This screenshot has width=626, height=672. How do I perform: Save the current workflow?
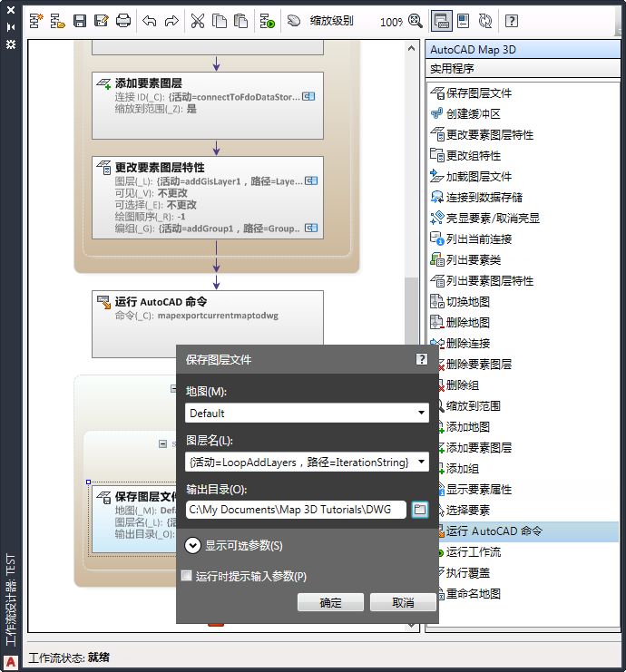[80, 21]
